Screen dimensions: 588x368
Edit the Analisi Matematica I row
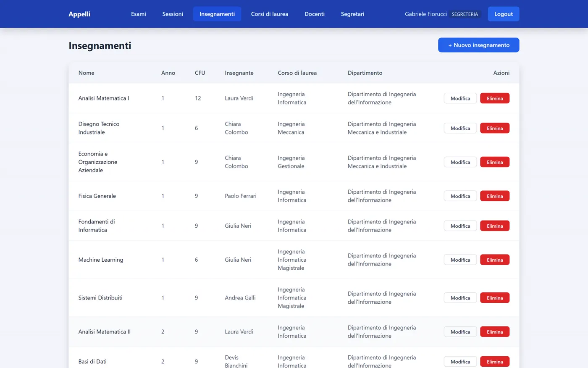(x=460, y=98)
